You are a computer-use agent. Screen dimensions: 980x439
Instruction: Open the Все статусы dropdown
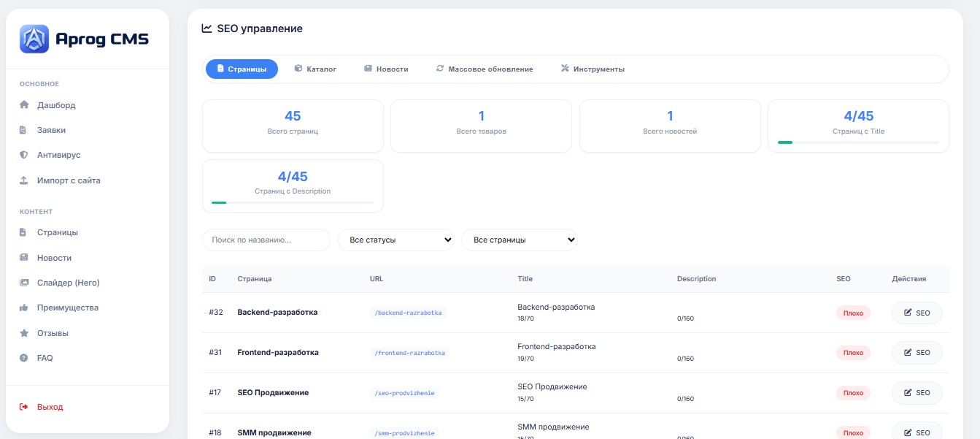396,240
